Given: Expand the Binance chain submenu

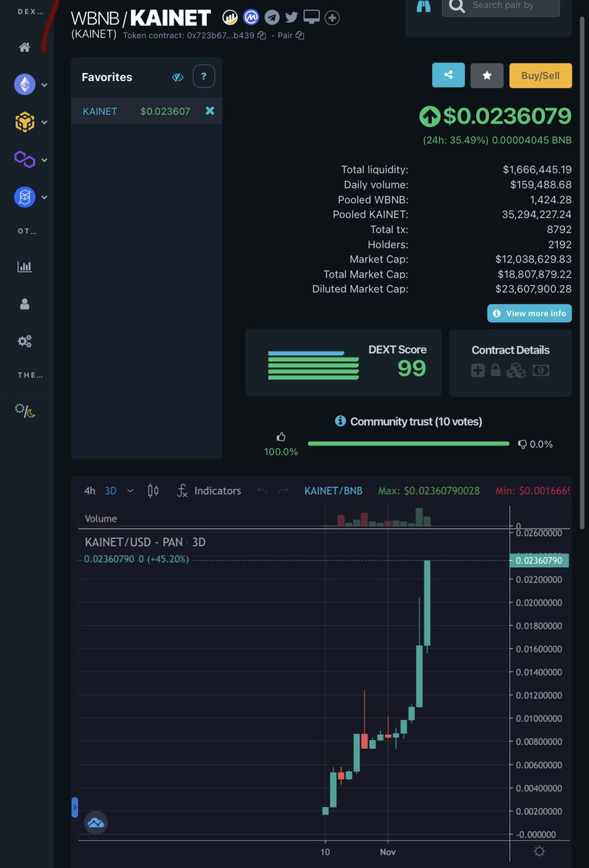Looking at the screenshot, I should [x=44, y=123].
